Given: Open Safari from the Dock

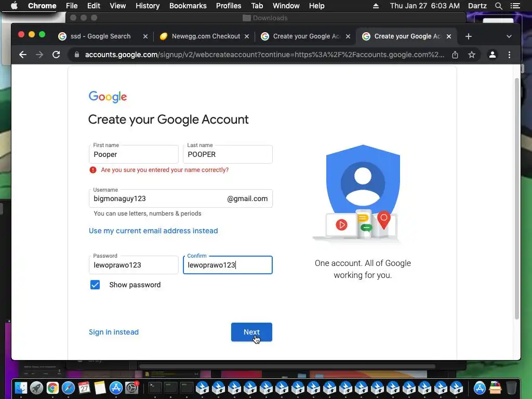Looking at the screenshot, I should 68,388.
